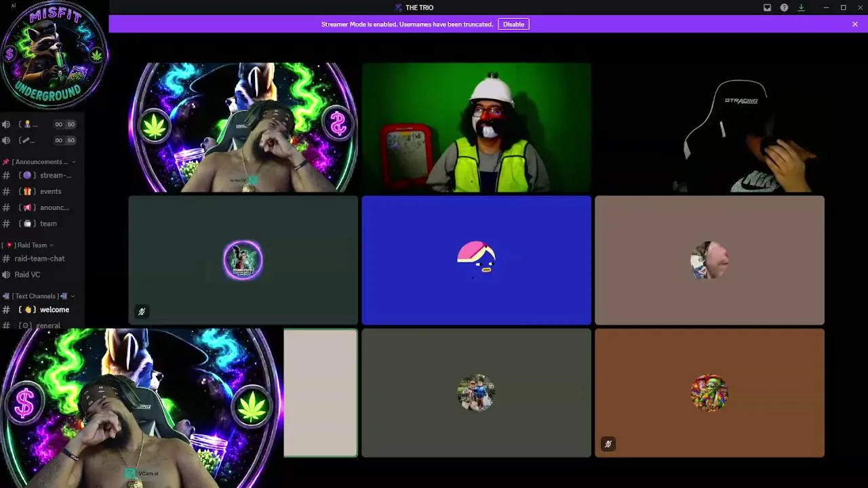
Task: Select the taupe participant tile
Action: click(710, 260)
